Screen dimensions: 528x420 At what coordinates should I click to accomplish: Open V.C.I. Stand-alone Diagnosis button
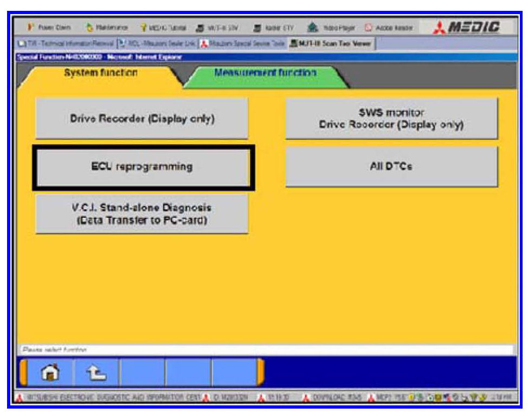[141, 215]
